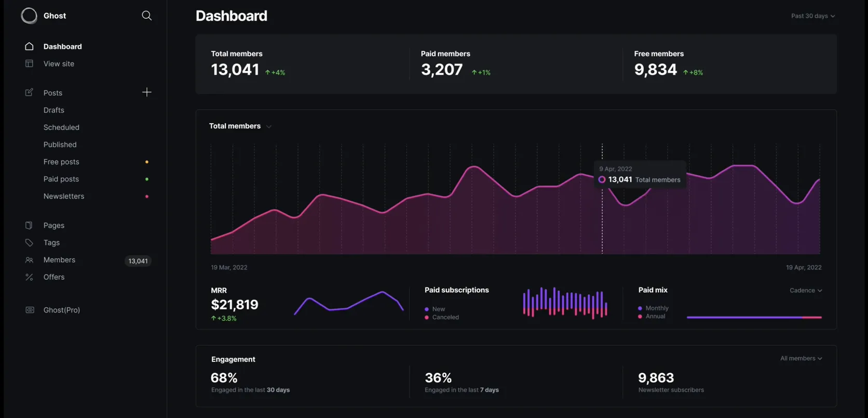Click the Free members 9,834 figure

tap(656, 70)
